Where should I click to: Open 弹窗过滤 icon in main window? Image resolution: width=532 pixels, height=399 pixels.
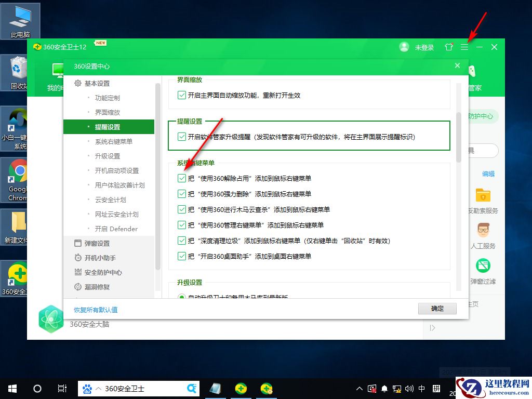pyautogui.click(x=483, y=265)
